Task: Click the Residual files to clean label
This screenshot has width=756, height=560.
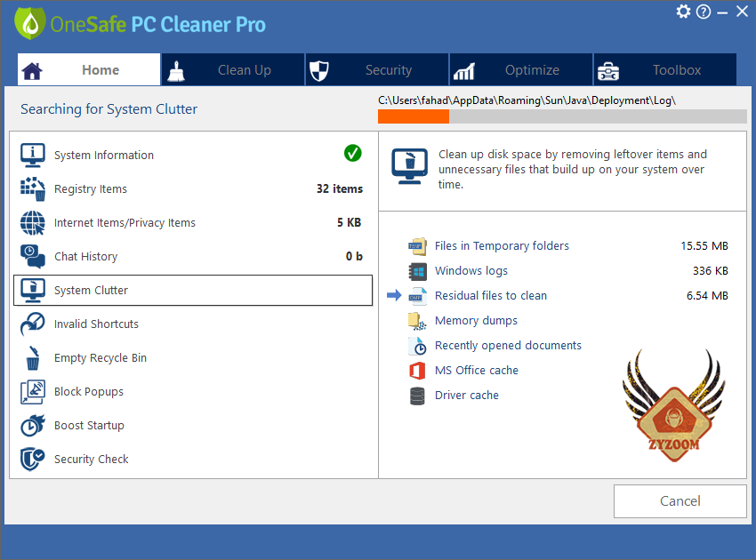Action: pyautogui.click(x=491, y=295)
